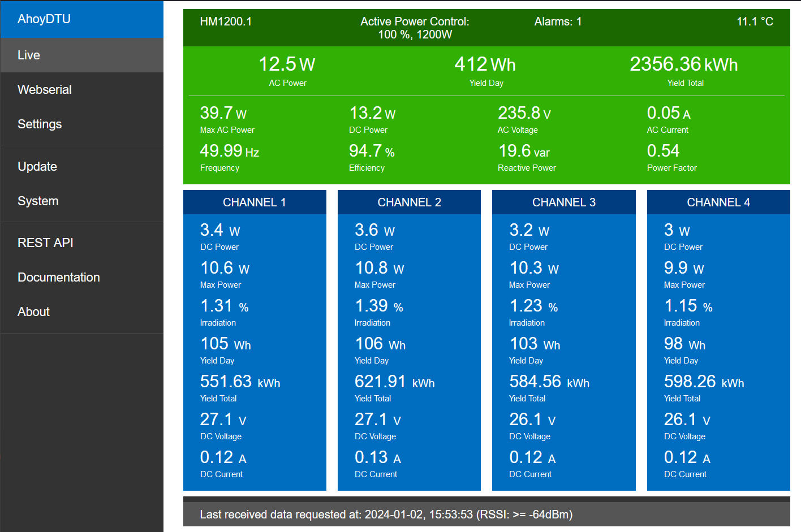The image size is (801, 532).
Task: Click the 11.1 °C temperature reading
Action: 754,21
